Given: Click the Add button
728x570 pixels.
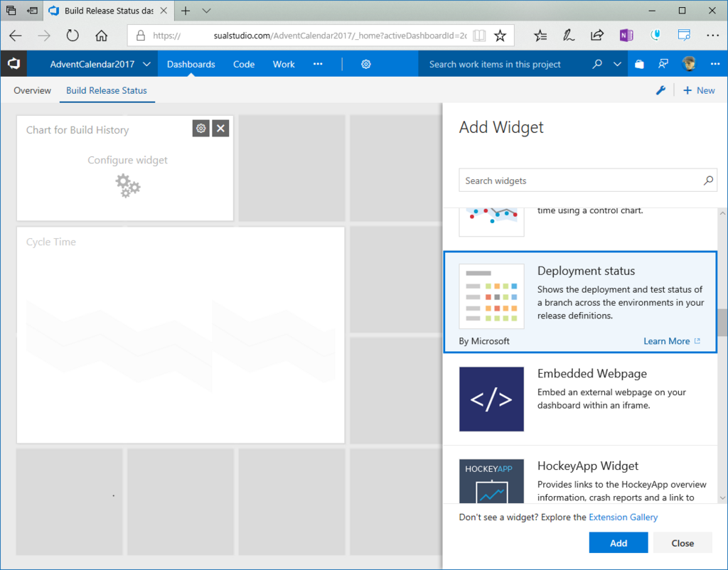Looking at the screenshot, I should point(619,542).
